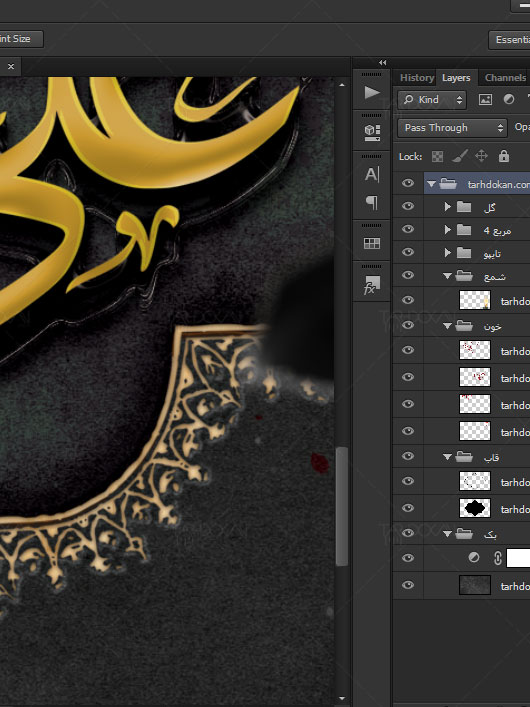Filter layers by pixel image icon
This screenshot has width=530, height=707.
[485, 100]
